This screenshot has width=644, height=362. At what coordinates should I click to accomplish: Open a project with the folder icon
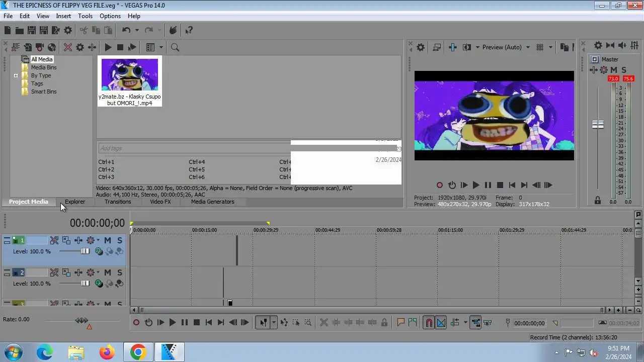tap(20, 30)
